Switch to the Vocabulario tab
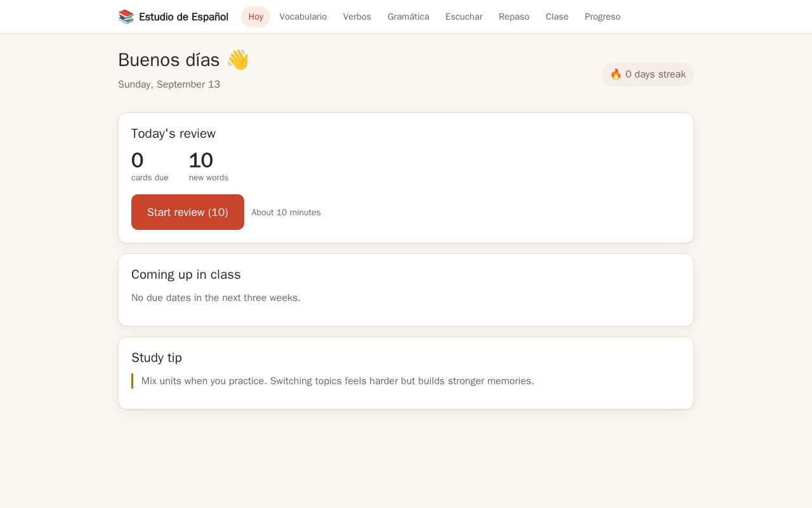The image size is (812, 508). [303, 17]
